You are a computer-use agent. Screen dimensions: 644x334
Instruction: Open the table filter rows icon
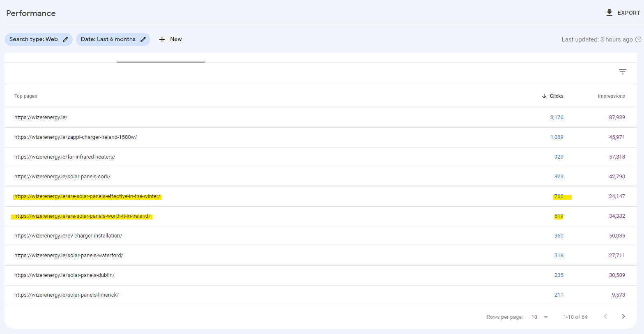click(623, 72)
